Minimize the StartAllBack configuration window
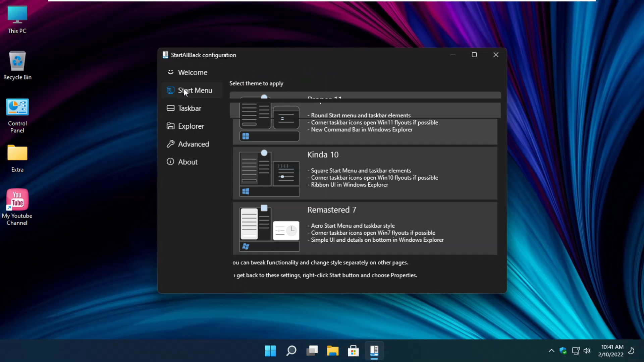 click(x=453, y=55)
